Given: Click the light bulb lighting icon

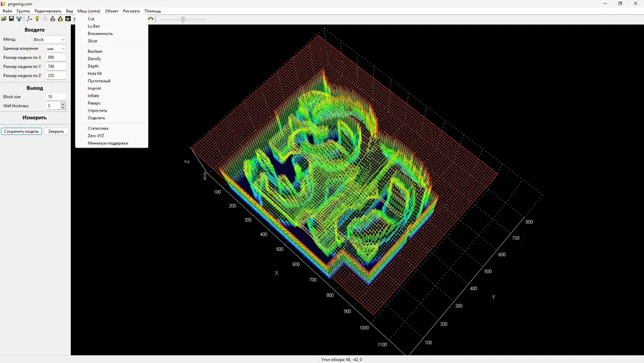Looking at the screenshot, I should tap(37, 19).
